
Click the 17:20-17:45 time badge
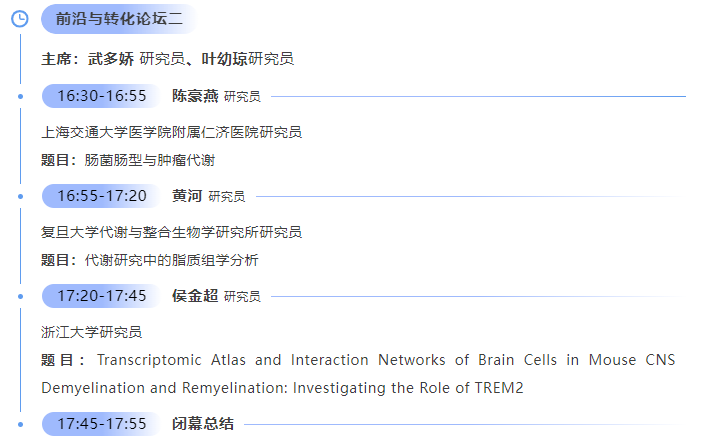[102, 296]
